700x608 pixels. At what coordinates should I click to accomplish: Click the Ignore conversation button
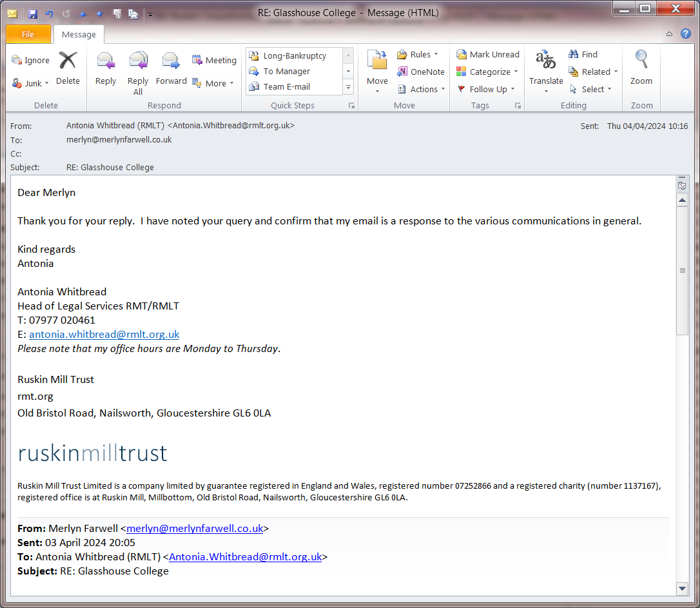pyautogui.click(x=30, y=60)
